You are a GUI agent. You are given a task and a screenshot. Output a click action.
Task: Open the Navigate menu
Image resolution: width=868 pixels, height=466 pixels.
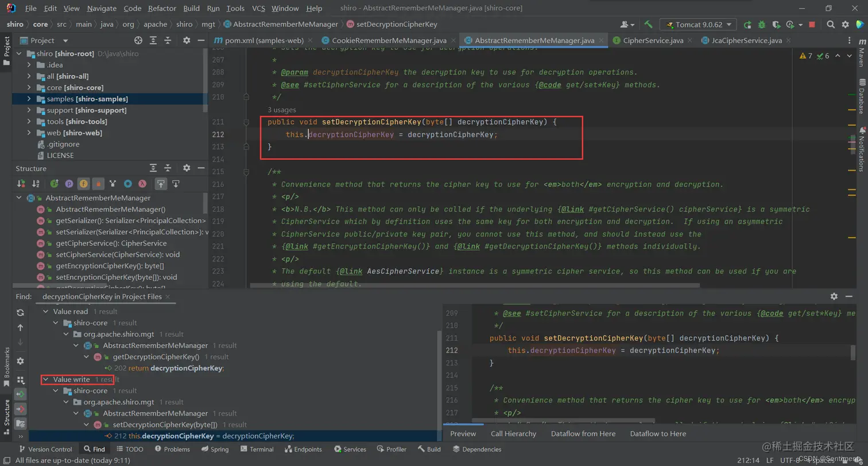102,8
